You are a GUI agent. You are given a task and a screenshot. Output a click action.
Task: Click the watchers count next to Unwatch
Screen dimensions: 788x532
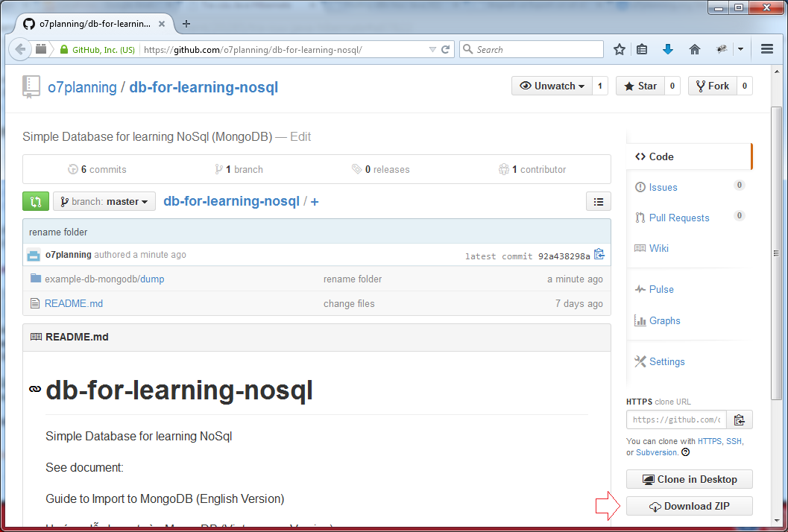click(x=600, y=86)
